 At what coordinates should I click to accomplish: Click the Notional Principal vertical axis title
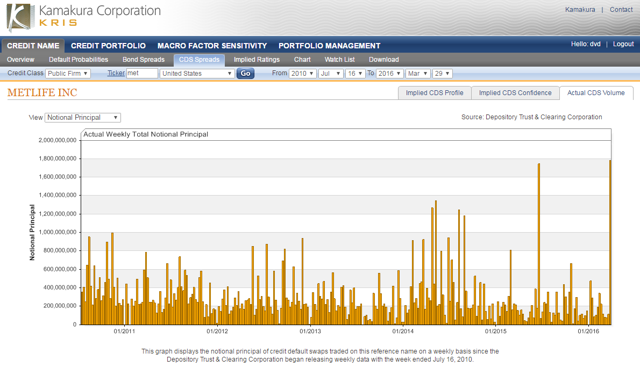click(32, 232)
